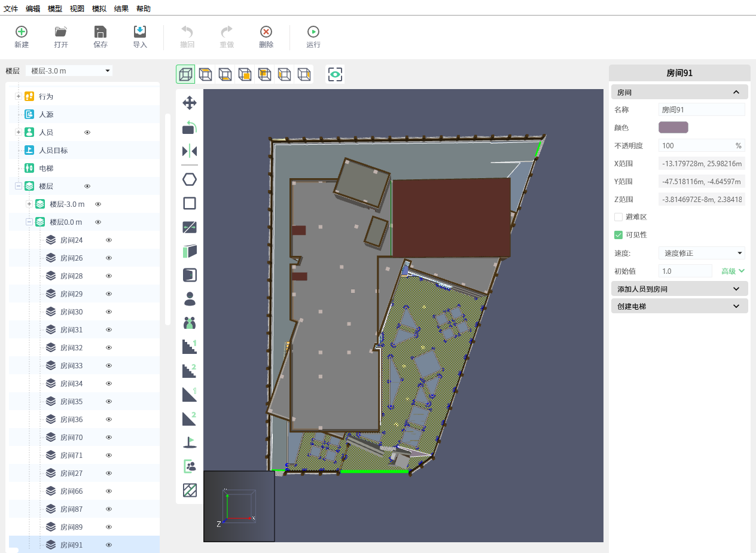The image size is (756, 553).
Task: Click the 高级 advanced link
Action: coord(733,271)
